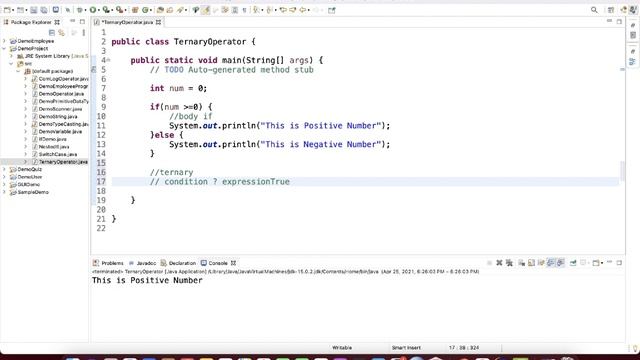Toggle Show Whitespace Characters pilcrow icon

coord(244,10)
